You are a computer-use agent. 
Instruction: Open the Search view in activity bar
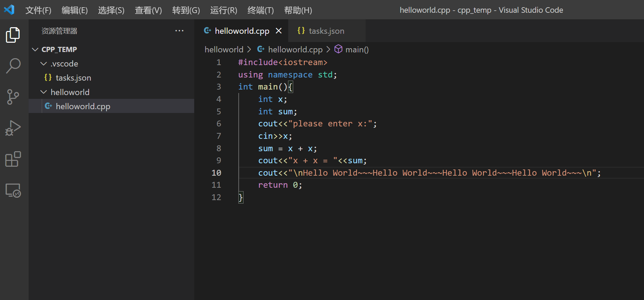13,66
